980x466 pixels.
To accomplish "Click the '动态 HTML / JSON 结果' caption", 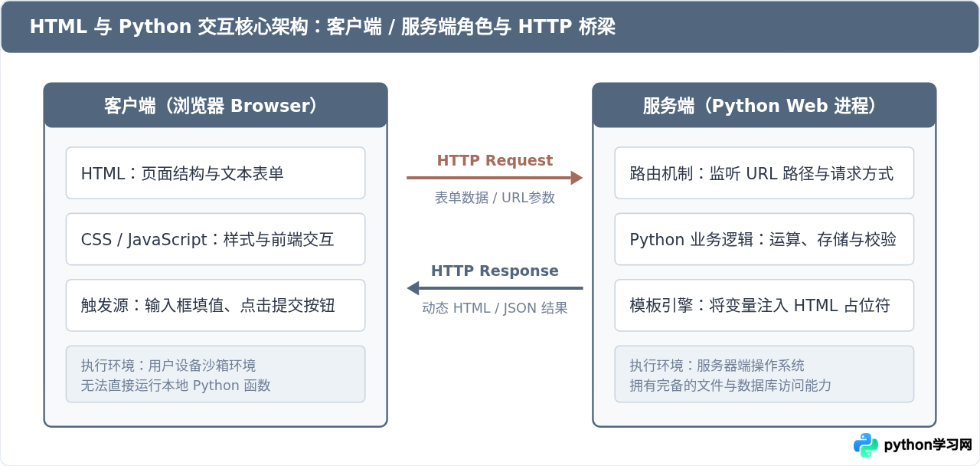I will pyautogui.click(x=495, y=308).
